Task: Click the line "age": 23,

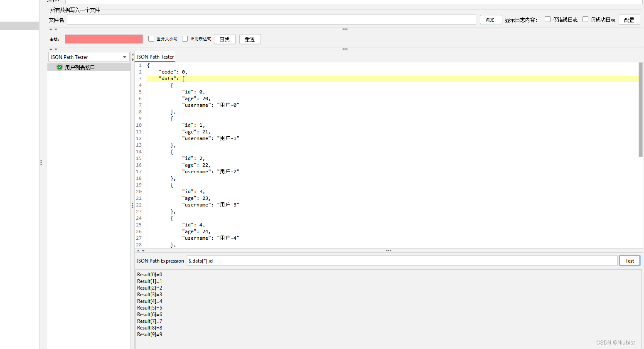Action: (x=196, y=198)
